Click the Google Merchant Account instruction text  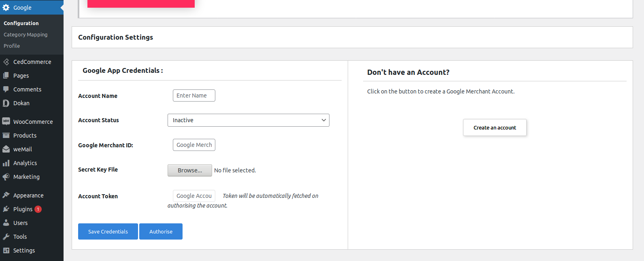point(441,91)
